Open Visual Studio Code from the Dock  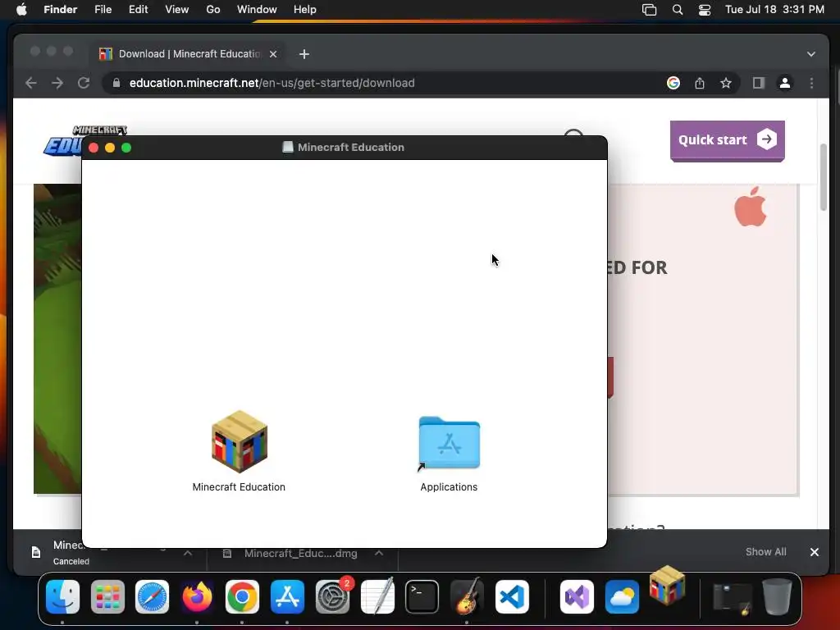click(x=512, y=597)
